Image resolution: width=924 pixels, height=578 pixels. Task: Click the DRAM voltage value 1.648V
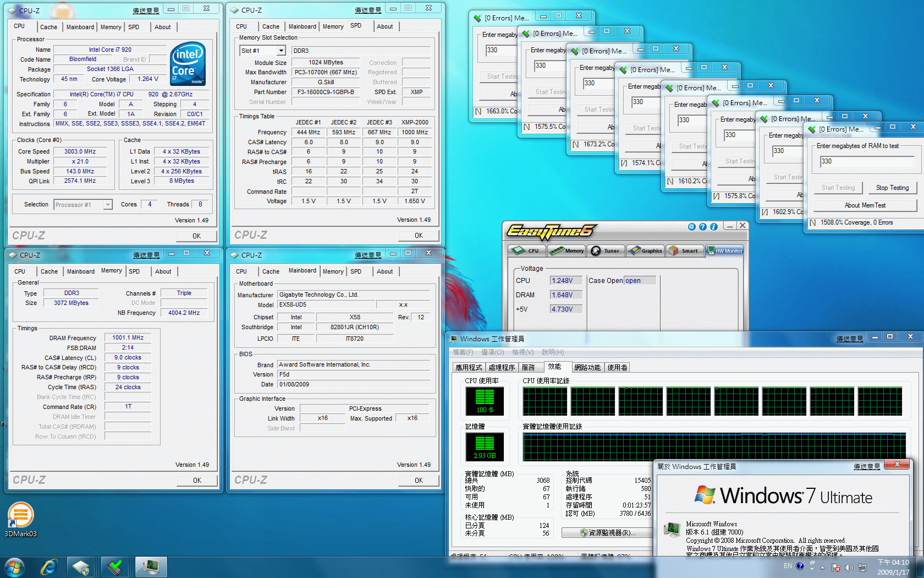click(566, 295)
